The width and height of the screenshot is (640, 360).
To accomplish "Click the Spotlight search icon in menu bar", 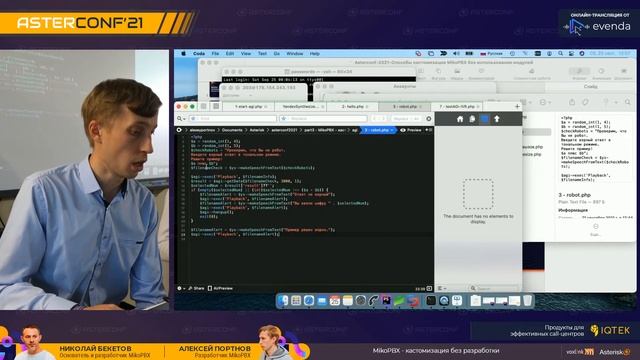I will 560,53.
